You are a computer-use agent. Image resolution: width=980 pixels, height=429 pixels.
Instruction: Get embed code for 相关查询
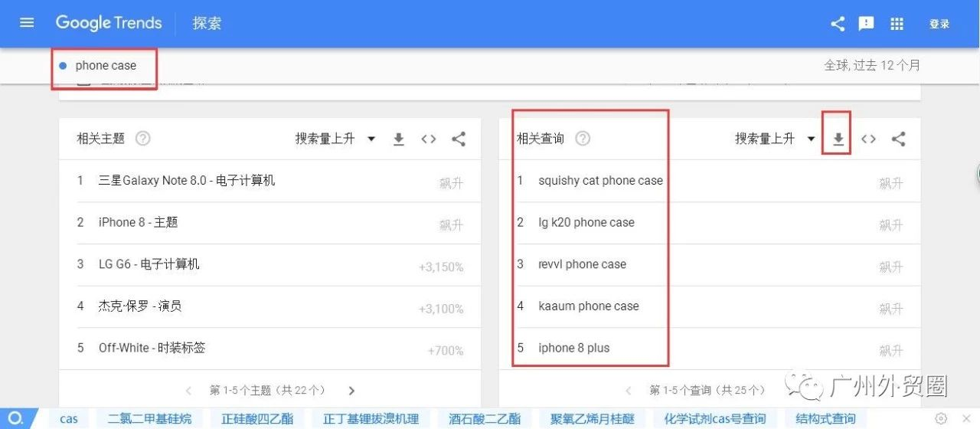[x=868, y=139]
